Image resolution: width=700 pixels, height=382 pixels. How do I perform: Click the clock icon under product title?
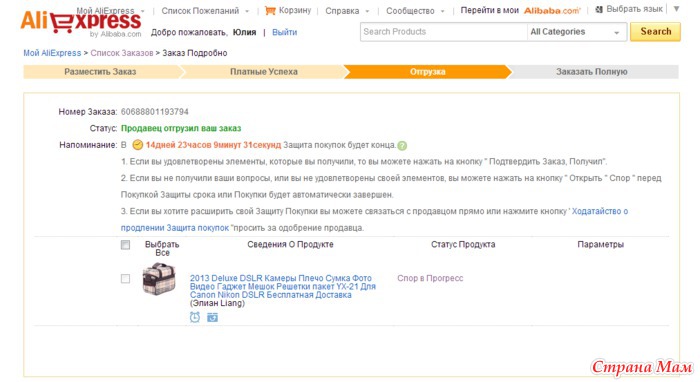tap(195, 317)
